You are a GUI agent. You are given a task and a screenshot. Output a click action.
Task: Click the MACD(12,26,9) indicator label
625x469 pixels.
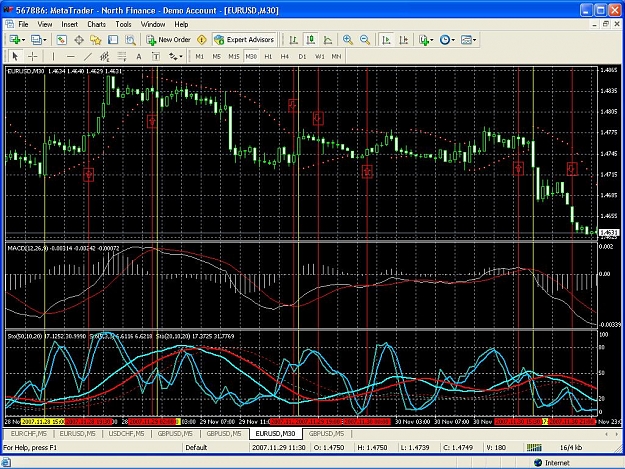(x=28, y=248)
